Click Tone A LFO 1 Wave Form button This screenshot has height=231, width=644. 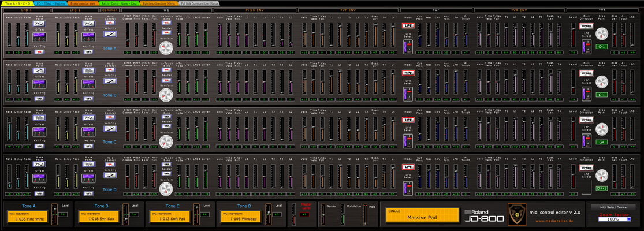pyautogui.click(x=39, y=23)
